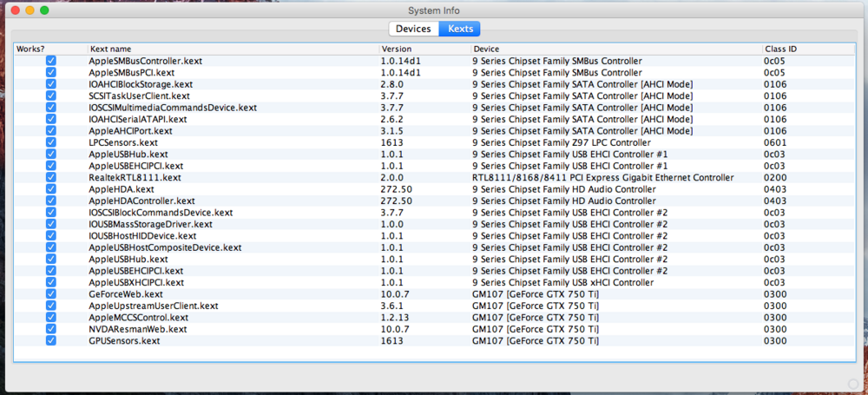Uncheck the AppleSMBusController.kext checkbox
Screen dimensions: 868x395
[x=51, y=62]
